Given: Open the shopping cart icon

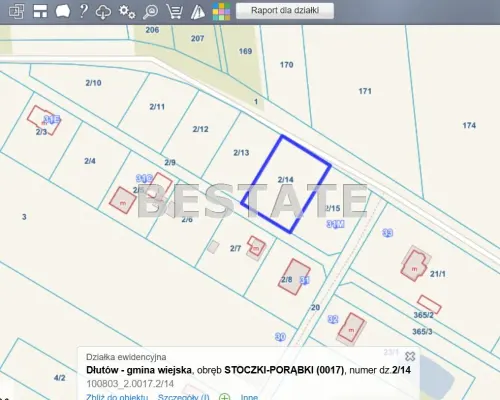Looking at the screenshot, I should (174, 12).
